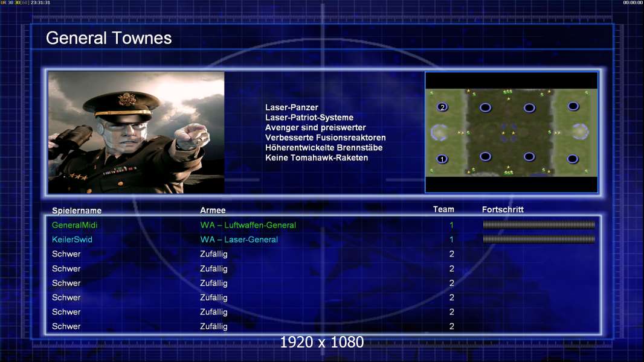Pick the empty start slot right of slot 1

pyautogui.click(x=486, y=157)
